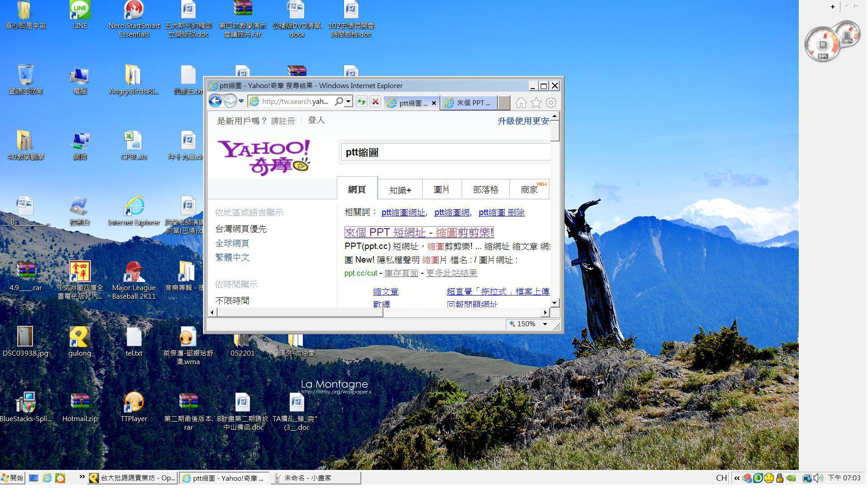The height and width of the screenshot is (488, 868).
Task: Click in the Yahoo search query field
Action: coord(445,153)
